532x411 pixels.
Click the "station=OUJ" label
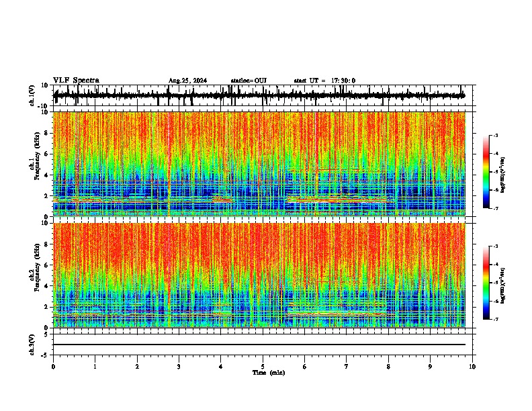coord(249,81)
